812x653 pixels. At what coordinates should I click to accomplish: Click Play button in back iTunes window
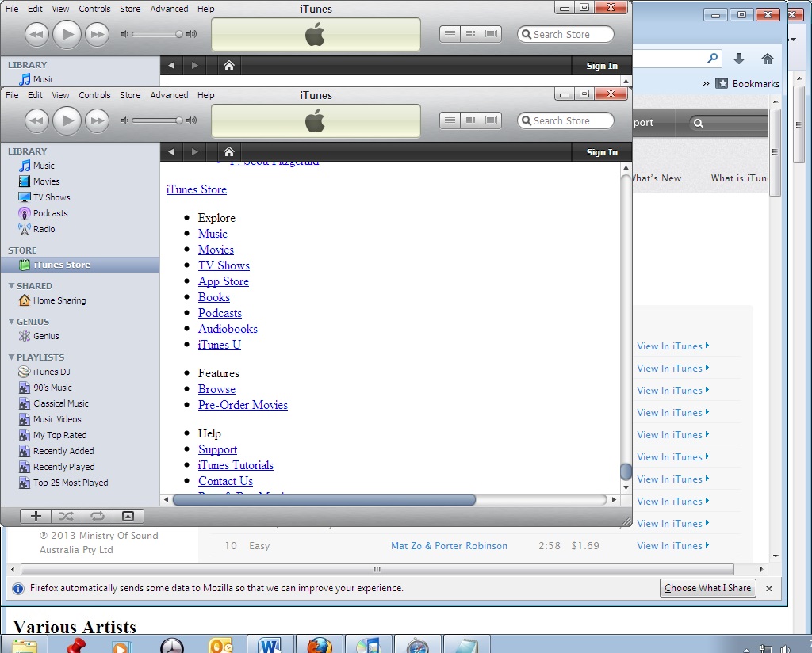click(x=67, y=34)
